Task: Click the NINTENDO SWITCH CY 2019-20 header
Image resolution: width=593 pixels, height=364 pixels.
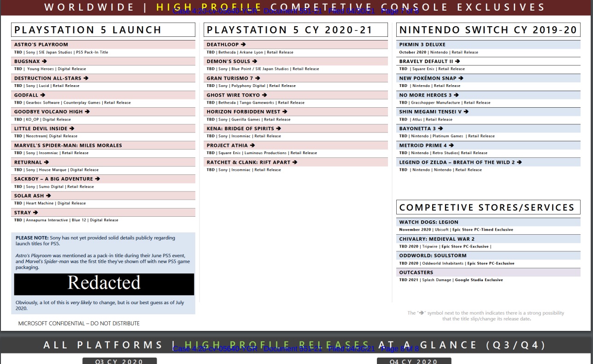Action: click(x=488, y=30)
